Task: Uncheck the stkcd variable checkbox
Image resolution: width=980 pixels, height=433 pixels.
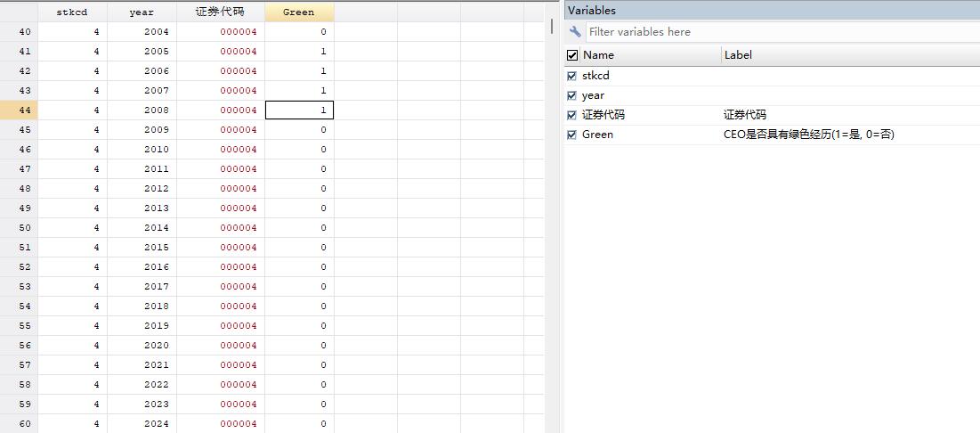Action: [572, 76]
